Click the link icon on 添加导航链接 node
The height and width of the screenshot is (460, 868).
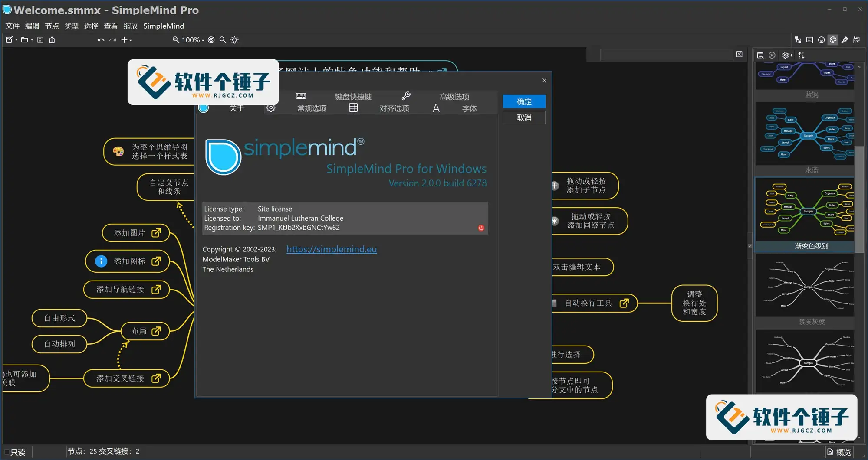[x=156, y=289]
